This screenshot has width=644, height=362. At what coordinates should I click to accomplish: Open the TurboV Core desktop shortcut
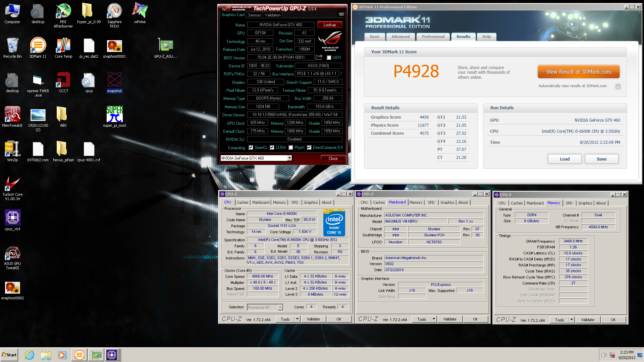coord(12,188)
